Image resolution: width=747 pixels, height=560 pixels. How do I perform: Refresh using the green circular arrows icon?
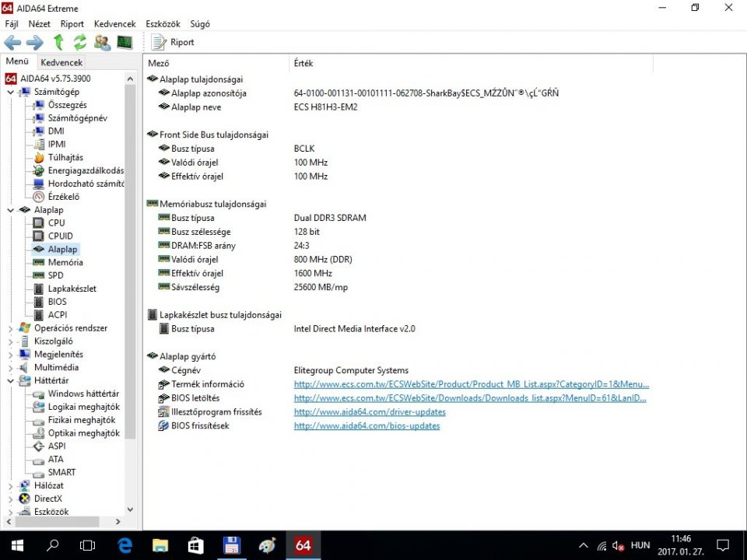coord(80,42)
